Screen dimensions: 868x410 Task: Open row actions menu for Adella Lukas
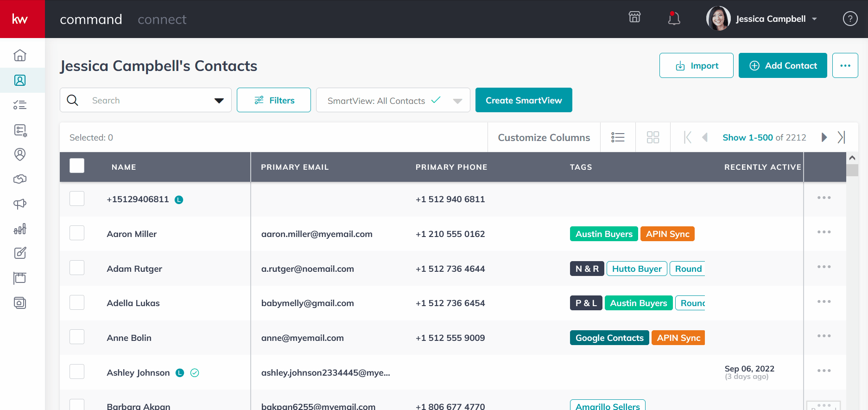pyautogui.click(x=824, y=301)
